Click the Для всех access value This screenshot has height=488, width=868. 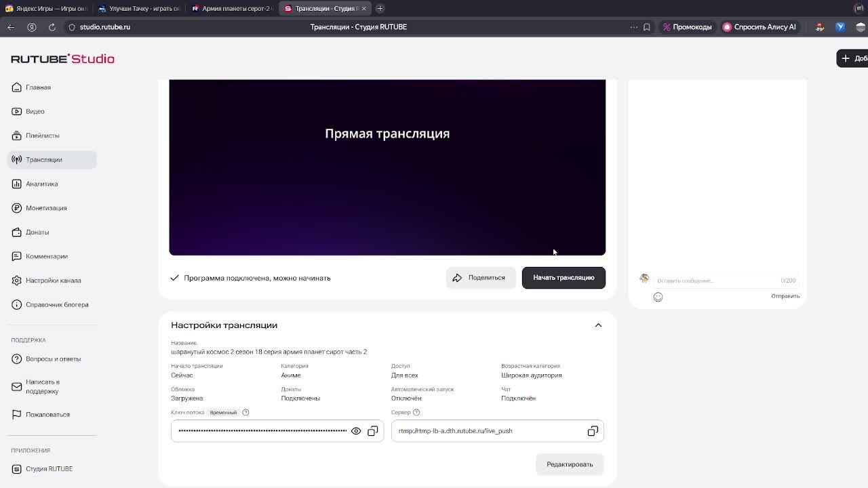click(x=404, y=375)
